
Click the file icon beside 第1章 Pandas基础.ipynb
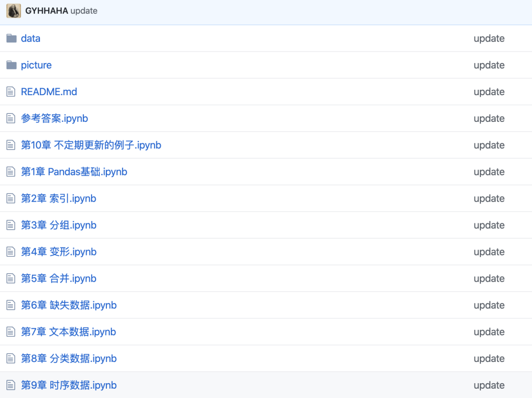[11, 171]
